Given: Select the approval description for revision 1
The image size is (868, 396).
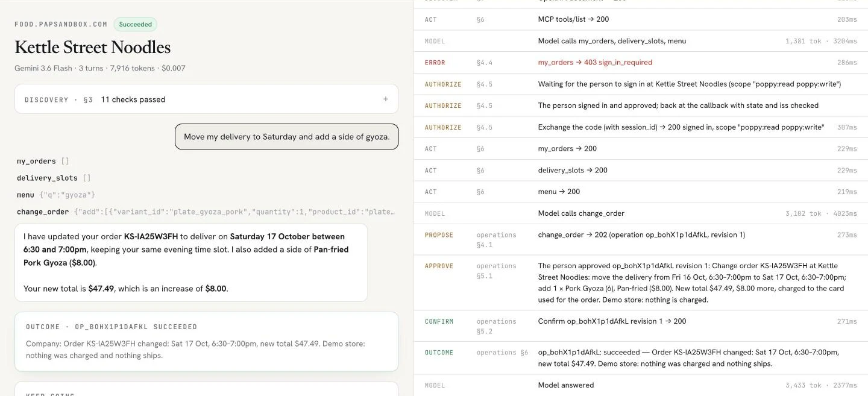Looking at the screenshot, I should pyautogui.click(x=692, y=283).
